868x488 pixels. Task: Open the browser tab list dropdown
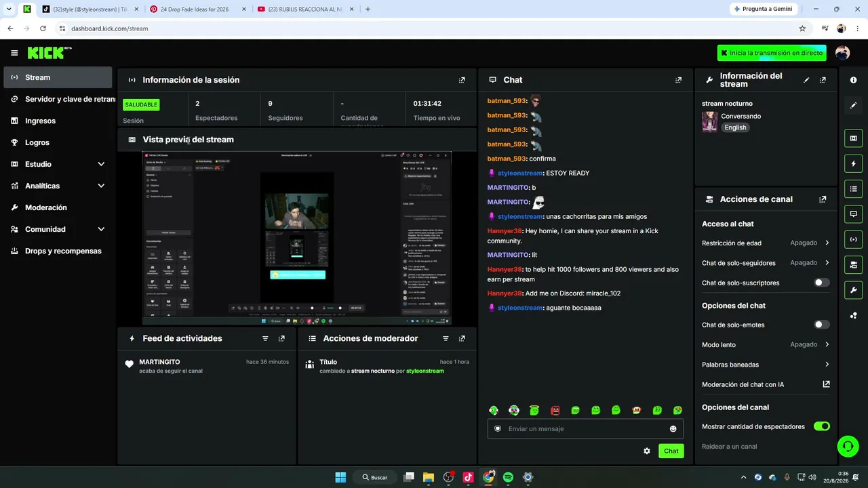pos(9,9)
